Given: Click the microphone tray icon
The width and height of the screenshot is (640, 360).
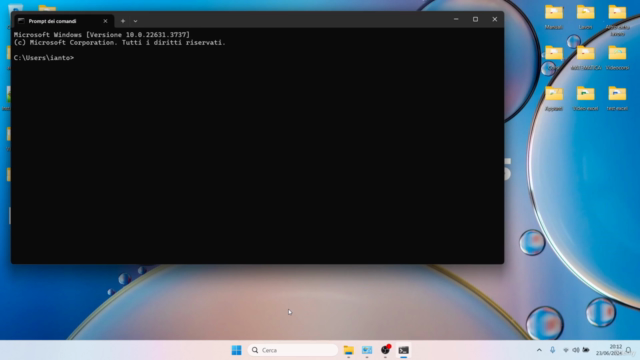Looking at the screenshot, I should coord(552,350).
